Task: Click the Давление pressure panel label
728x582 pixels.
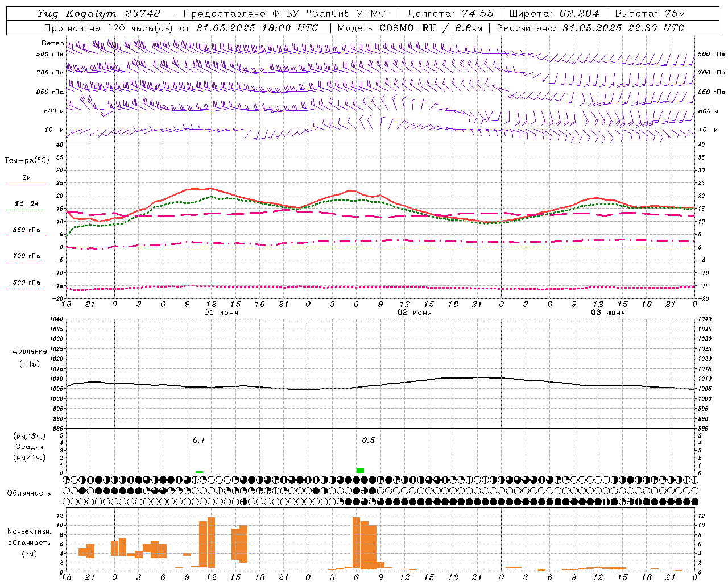Action: tap(30, 351)
